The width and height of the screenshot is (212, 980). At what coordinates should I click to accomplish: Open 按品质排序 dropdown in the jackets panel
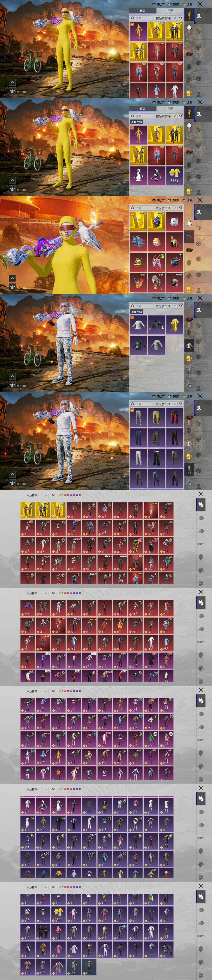coord(165,306)
